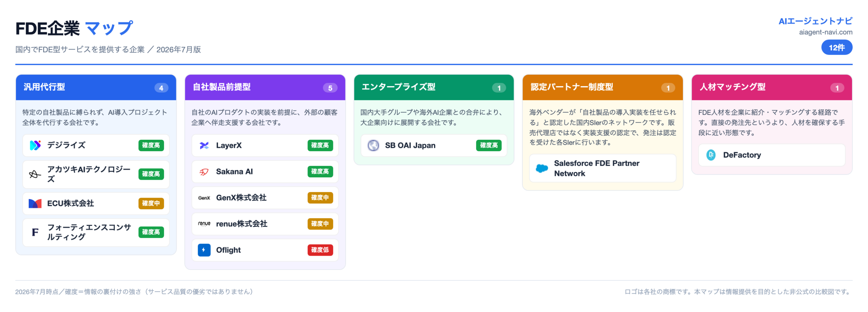Click the 確度高 badge for フォーティエンスコンサルティング

(x=151, y=232)
